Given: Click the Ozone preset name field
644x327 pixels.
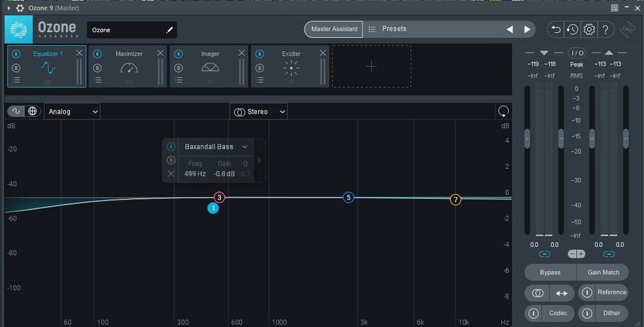Looking at the screenshot, I should 132,30.
